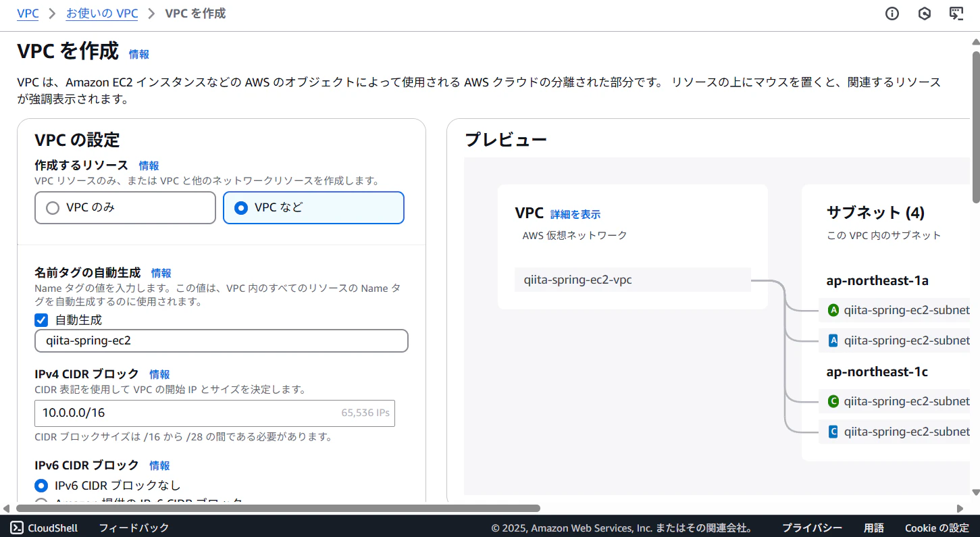The image size is (980, 537).
Task: Click 情報 link beside IPv4 CIDR ブロック
Action: pyautogui.click(x=160, y=374)
